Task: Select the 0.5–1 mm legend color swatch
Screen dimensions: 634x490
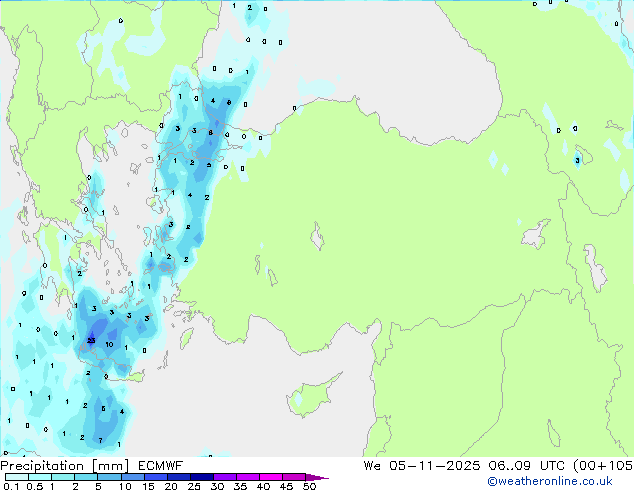Action: click(40, 477)
